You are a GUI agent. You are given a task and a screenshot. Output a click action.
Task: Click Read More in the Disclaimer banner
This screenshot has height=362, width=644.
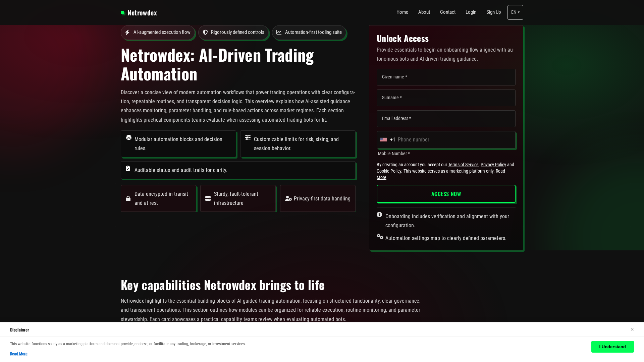(x=19, y=354)
